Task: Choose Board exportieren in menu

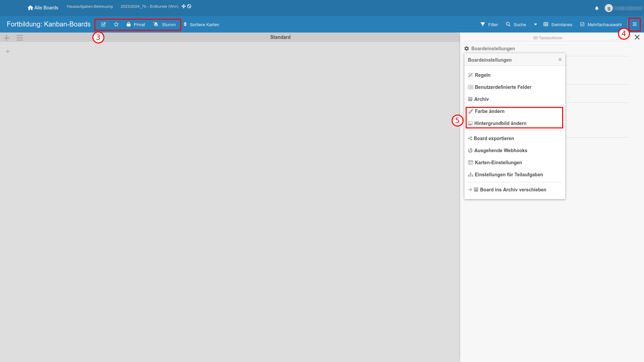Action: (x=493, y=138)
